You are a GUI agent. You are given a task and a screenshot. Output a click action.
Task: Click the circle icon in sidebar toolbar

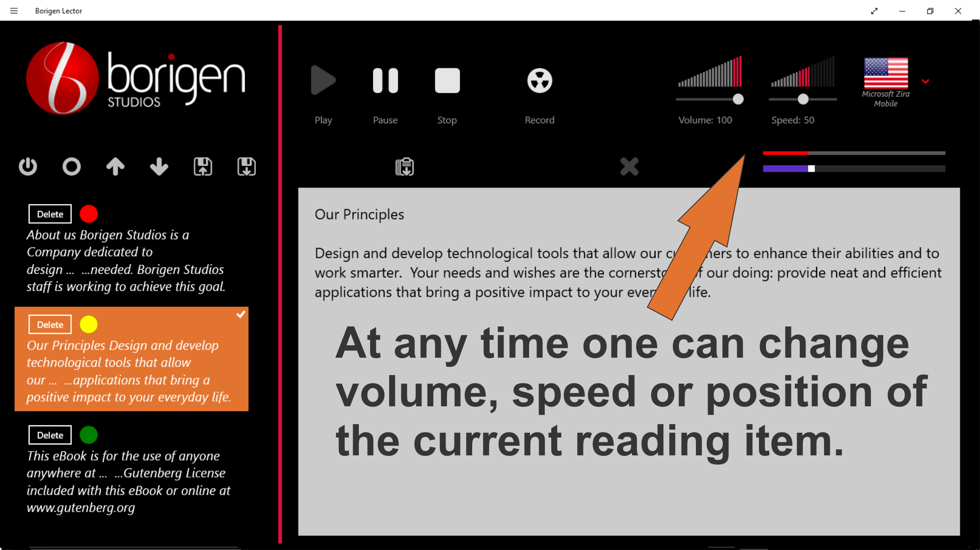72,167
